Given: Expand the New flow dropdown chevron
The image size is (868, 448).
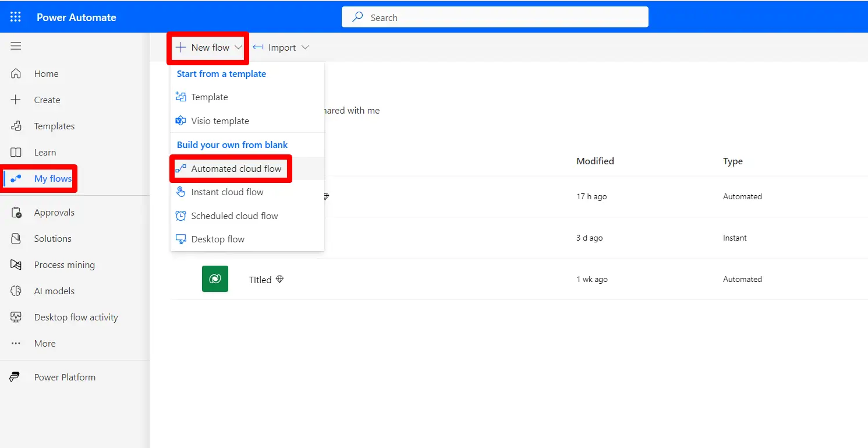Looking at the screenshot, I should [x=239, y=47].
